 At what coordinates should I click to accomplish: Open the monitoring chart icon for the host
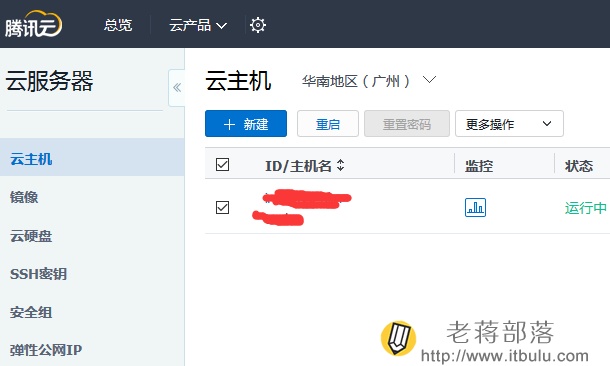[x=475, y=207]
